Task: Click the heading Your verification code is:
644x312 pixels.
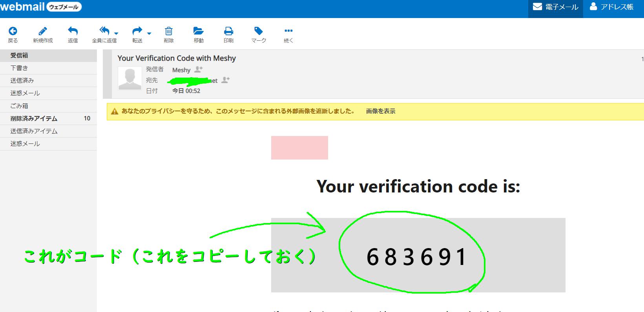Action: (418, 187)
